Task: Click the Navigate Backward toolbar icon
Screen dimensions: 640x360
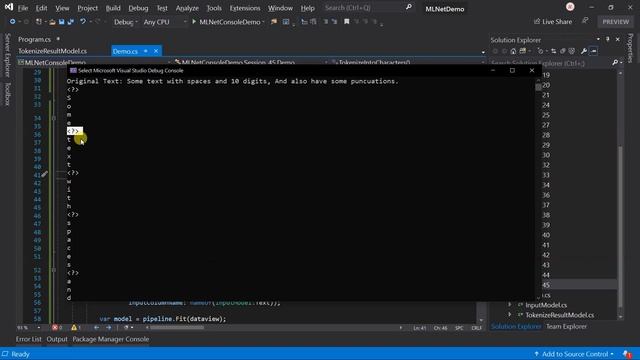Action: tap(13, 22)
